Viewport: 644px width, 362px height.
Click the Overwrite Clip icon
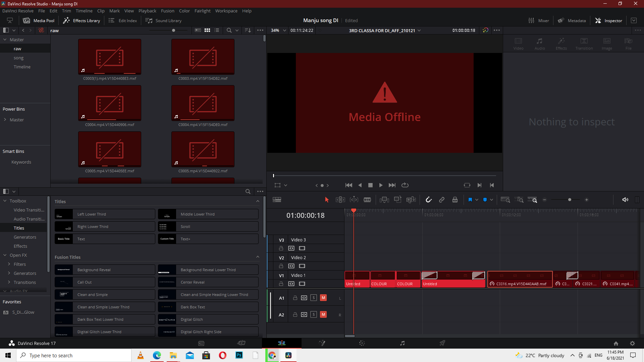tap(398, 200)
